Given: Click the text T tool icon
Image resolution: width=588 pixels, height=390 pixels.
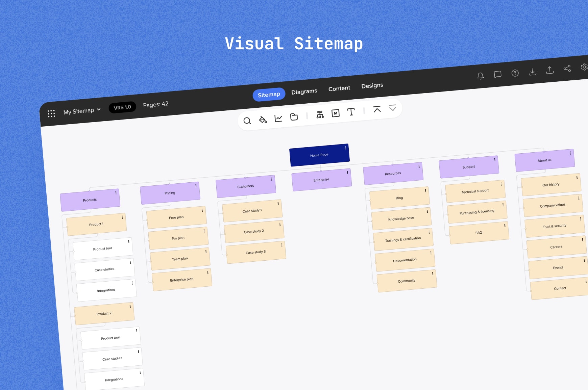Looking at the screenshot, I should point(351,112).
